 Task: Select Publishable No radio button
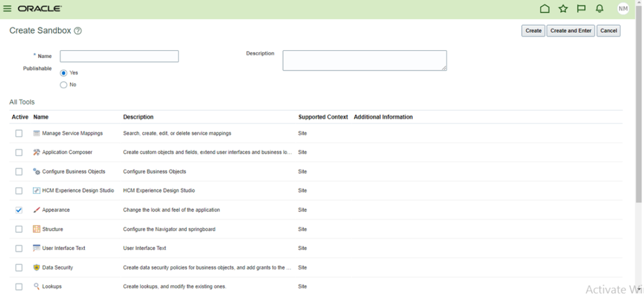click(x=64, y=85)
